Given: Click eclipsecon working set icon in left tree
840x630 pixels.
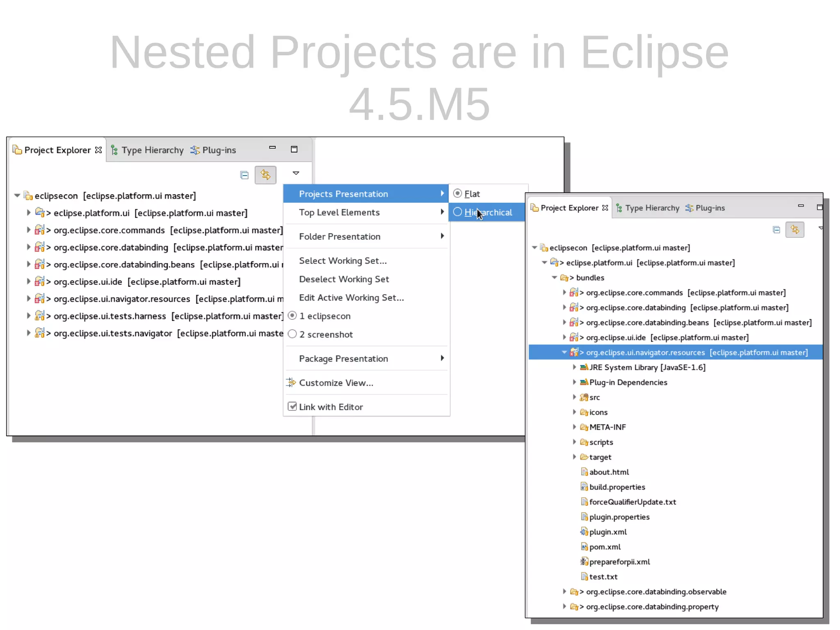Looking at the screenshot, I should (28, 196).
